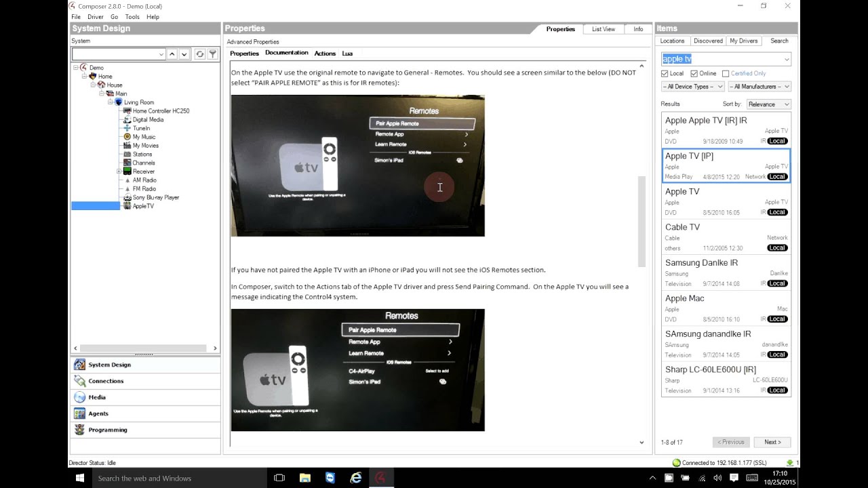This screenshot has height=488, width=868.
Task: Collapse the Home tree node
Action: pyautogui.click(x=85, y=77)
